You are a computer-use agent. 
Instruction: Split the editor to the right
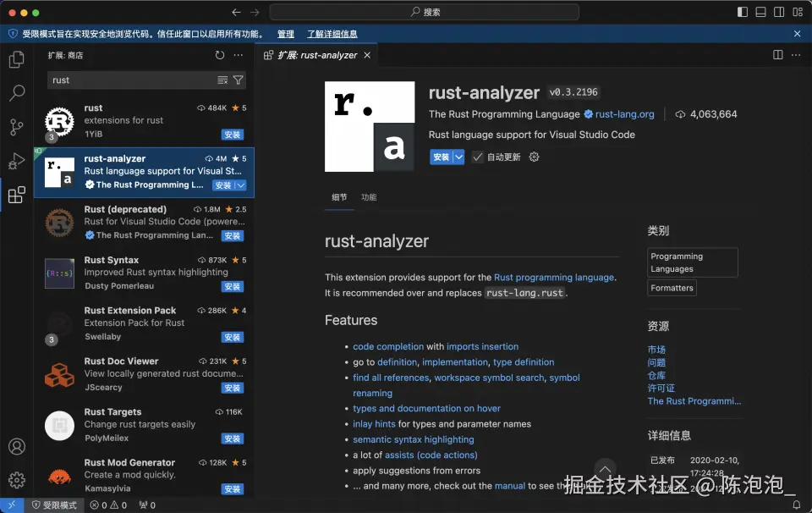[778, 55]
